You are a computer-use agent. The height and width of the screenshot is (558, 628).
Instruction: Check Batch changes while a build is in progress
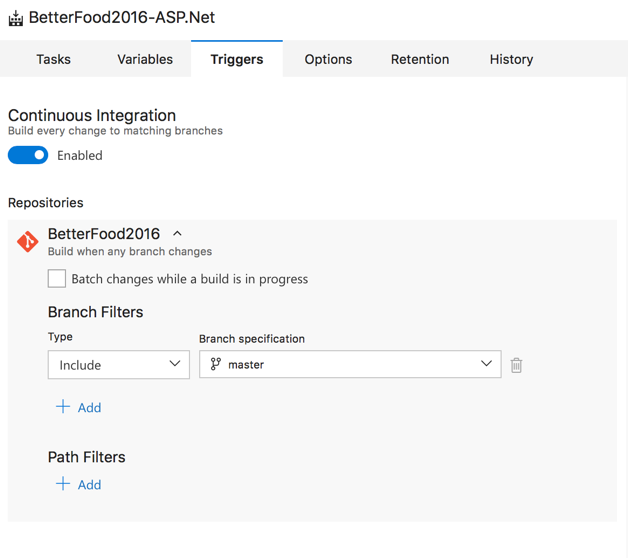coord(57,278)
